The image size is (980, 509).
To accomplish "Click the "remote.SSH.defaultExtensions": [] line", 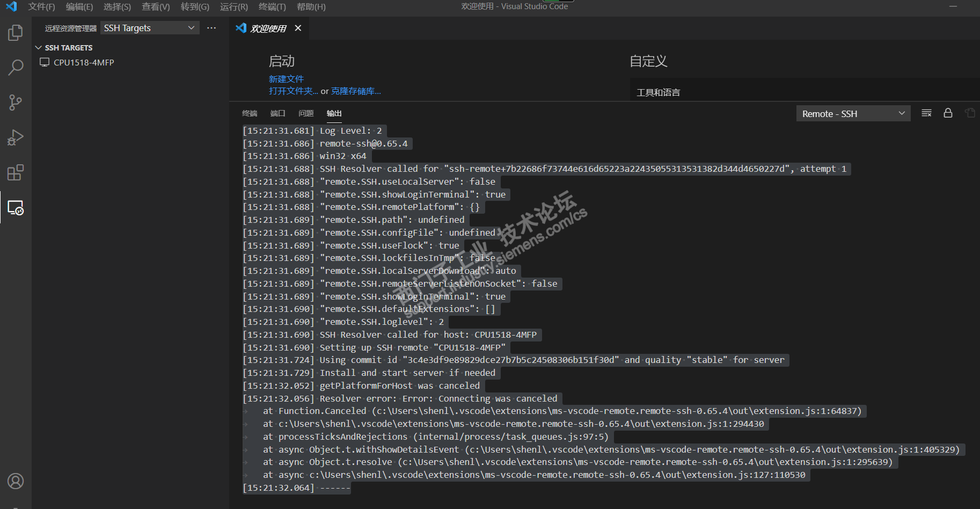I will (369, 309).
